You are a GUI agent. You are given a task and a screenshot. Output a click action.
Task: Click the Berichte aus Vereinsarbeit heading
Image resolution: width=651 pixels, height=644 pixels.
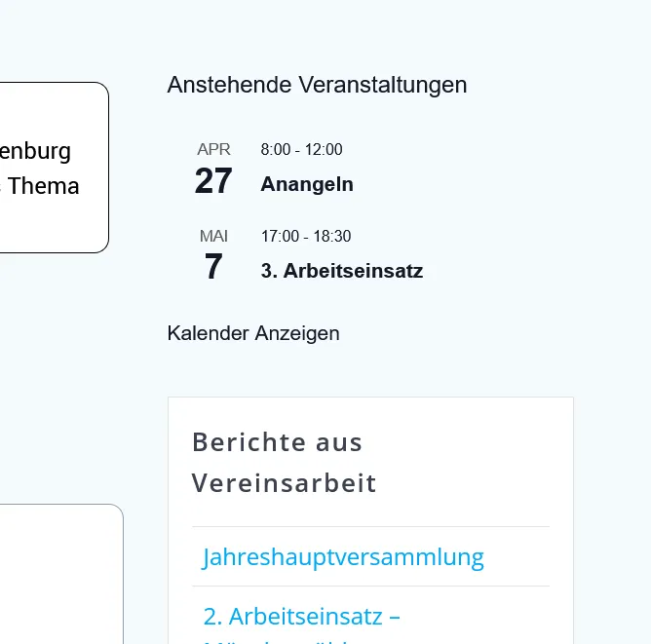pyautogui.click(x=284, y=463)
